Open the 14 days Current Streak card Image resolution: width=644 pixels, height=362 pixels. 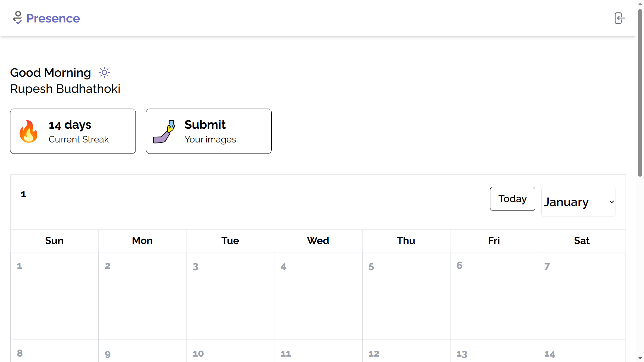(73, 131)
